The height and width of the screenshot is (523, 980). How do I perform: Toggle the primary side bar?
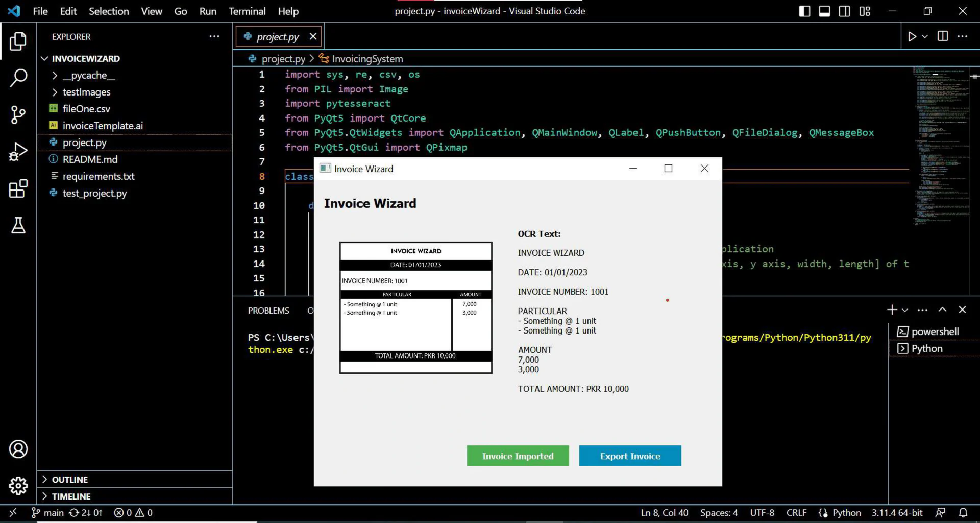[804, 11]
